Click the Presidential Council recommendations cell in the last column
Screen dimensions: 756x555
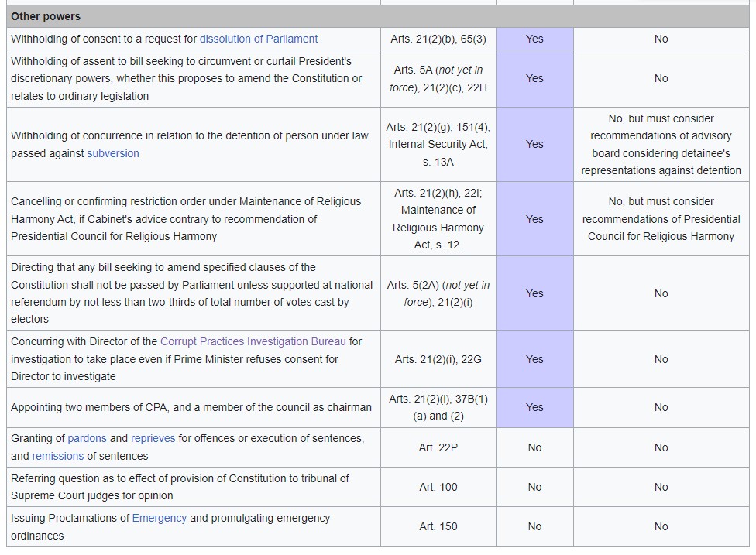point(661,219)
